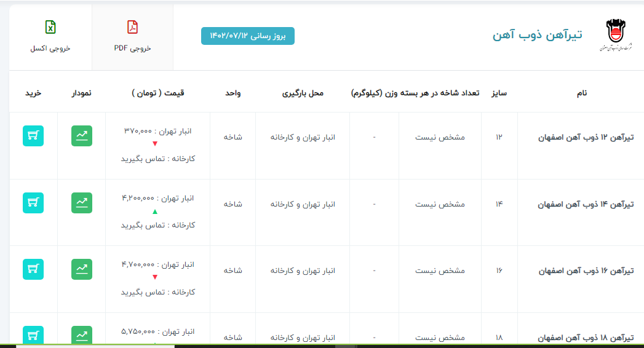The height and width of the screenshot is (348, 644).
Task: Select the خروجی PDF tab label
Action: tap(132, 48)
